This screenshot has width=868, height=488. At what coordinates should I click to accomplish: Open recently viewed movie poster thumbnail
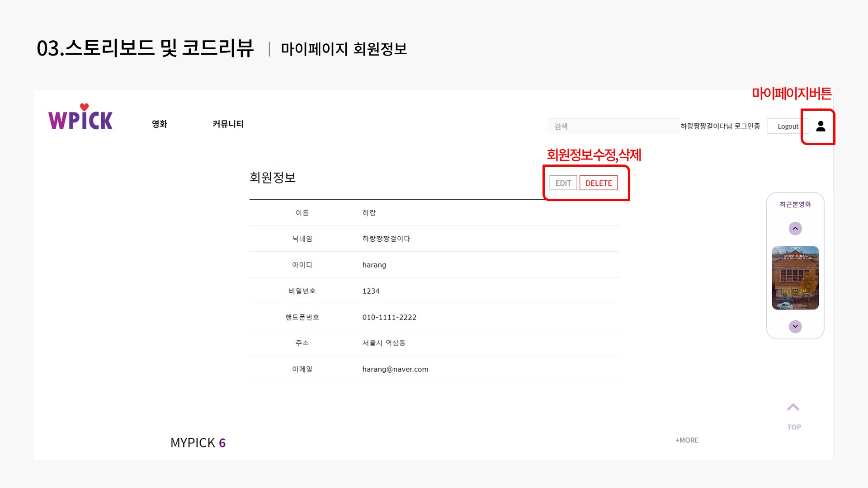[x=795, y=277]
